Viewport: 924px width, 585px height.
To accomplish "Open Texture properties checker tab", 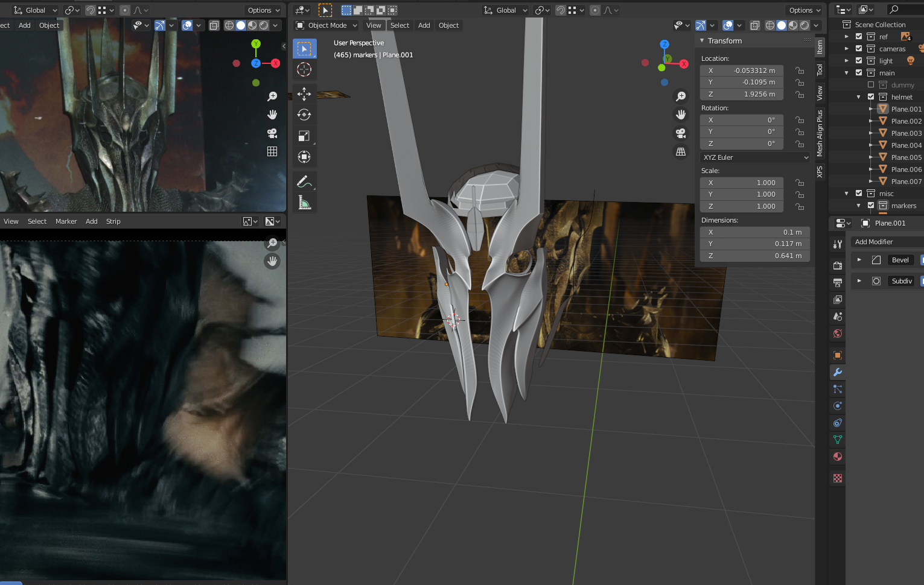I will (838, 478).
